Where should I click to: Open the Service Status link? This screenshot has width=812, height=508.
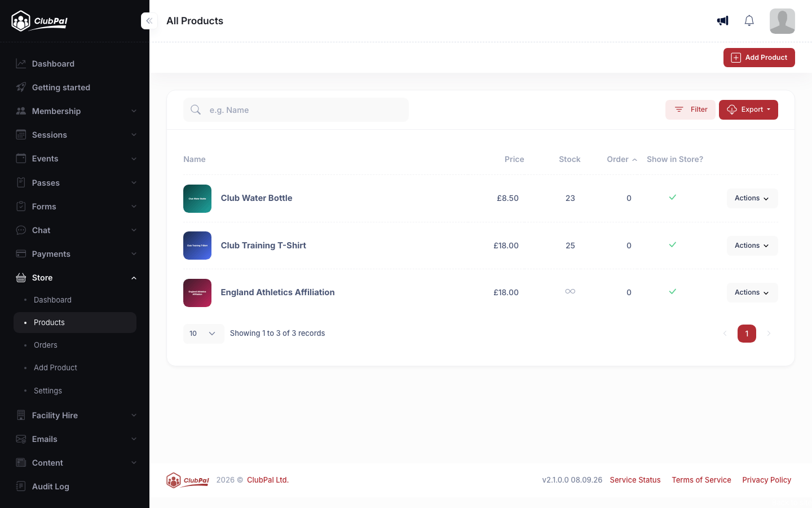(635, 480)
